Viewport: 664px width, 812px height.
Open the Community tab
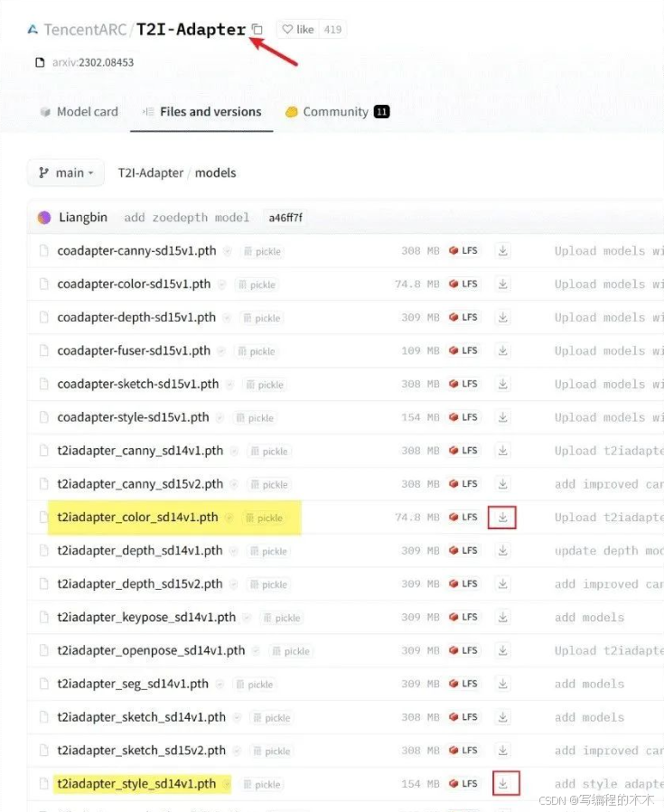[337, 112]
